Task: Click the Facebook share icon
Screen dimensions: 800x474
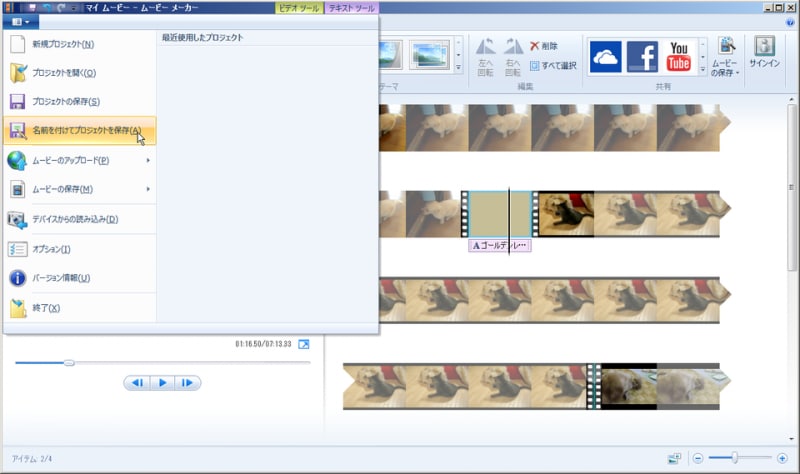Action: pyautogui.click(x=644, y=58)
